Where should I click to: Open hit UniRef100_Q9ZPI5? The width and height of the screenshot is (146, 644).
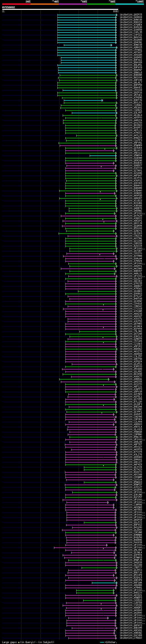131,15
